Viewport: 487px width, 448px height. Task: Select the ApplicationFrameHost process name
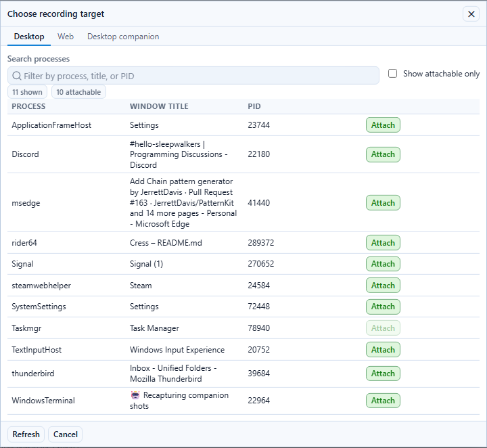pyautogui.click(x=51, y=125)
